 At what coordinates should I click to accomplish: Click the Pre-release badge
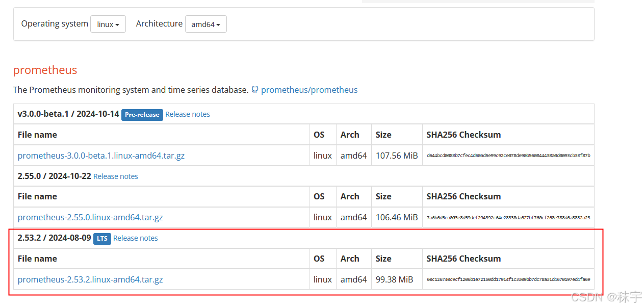click(x=142, y=115)
